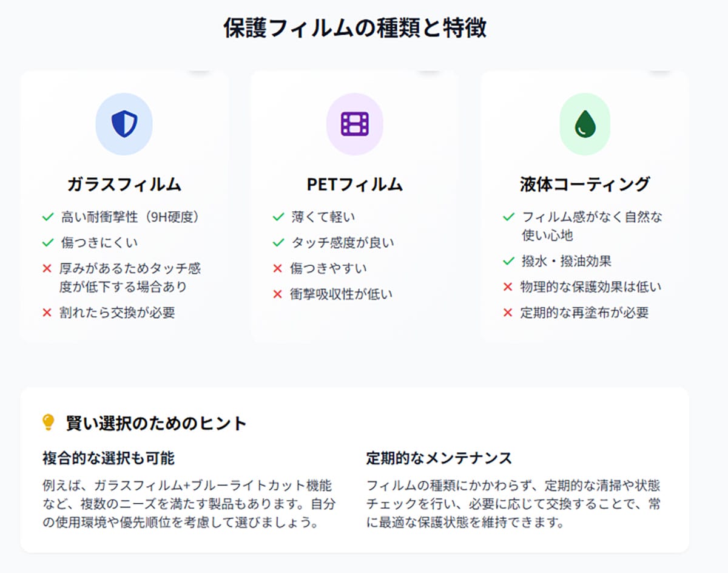
Task: Click the yellow lightbulb hint icon
Action: (49, 422)
